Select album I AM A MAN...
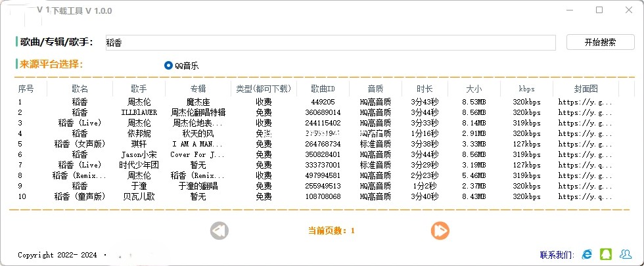Image resolution: width=644 pixels, height=266 pixels. [x=198, y=144]
